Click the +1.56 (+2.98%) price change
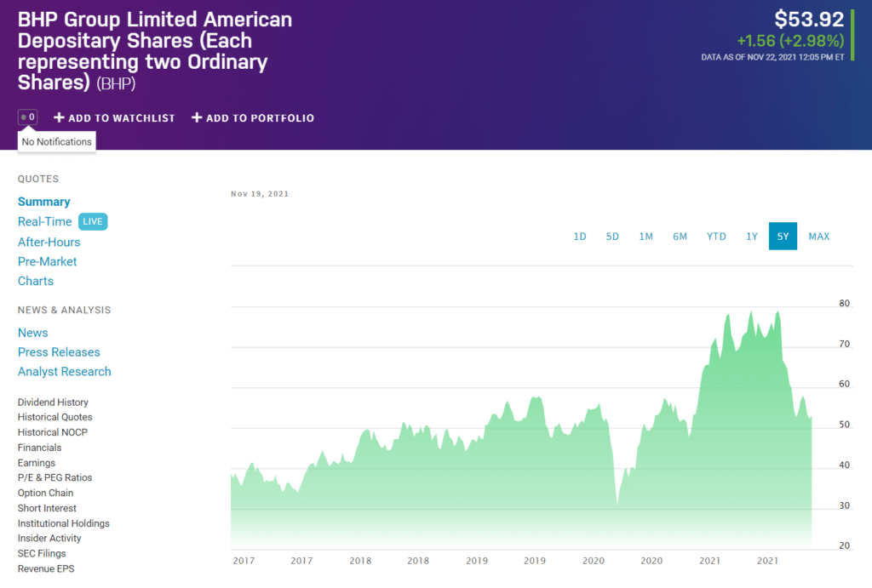The height and width of the screenshot is (588, 872). [x=790, y=41]
